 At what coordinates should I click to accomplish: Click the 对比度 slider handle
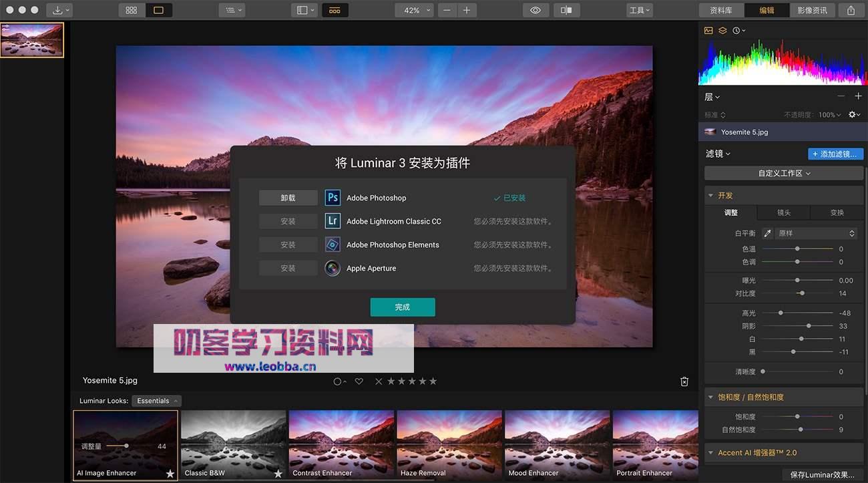coord(802,293)
